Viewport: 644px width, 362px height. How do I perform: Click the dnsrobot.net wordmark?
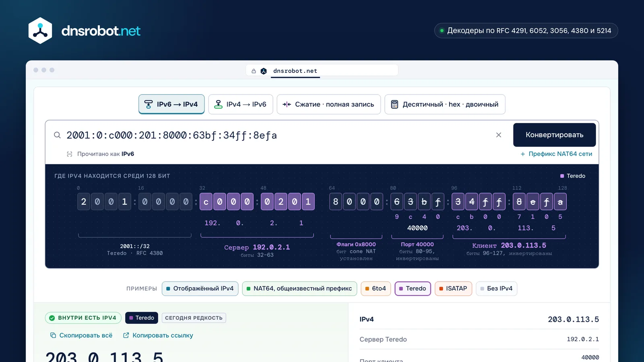(101, 31)
